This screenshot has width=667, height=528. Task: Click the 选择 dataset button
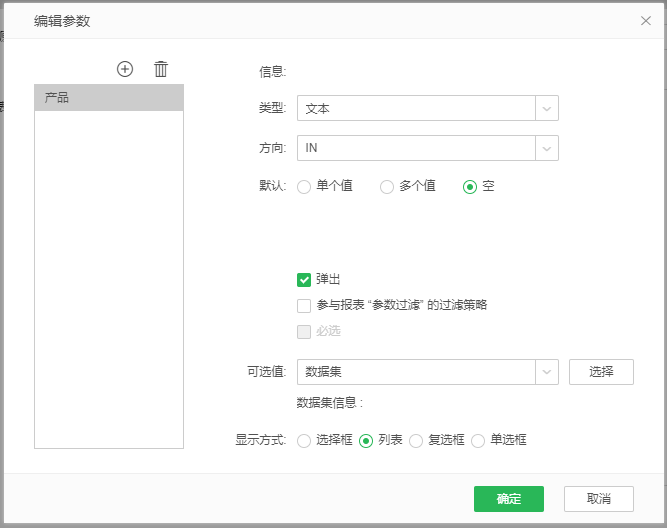601,372
